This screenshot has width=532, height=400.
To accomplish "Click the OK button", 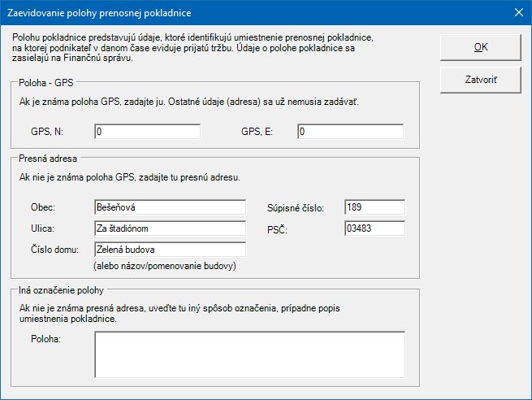I will tap(481, 47).
